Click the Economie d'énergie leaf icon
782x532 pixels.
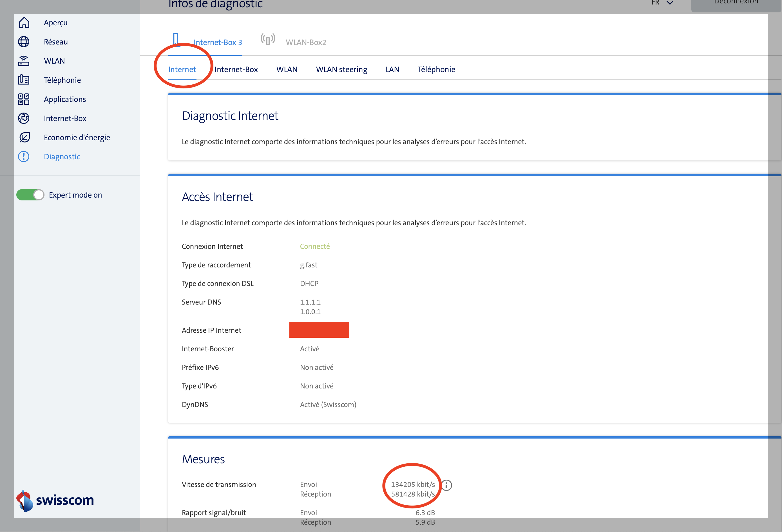click(x=24, y=137)
